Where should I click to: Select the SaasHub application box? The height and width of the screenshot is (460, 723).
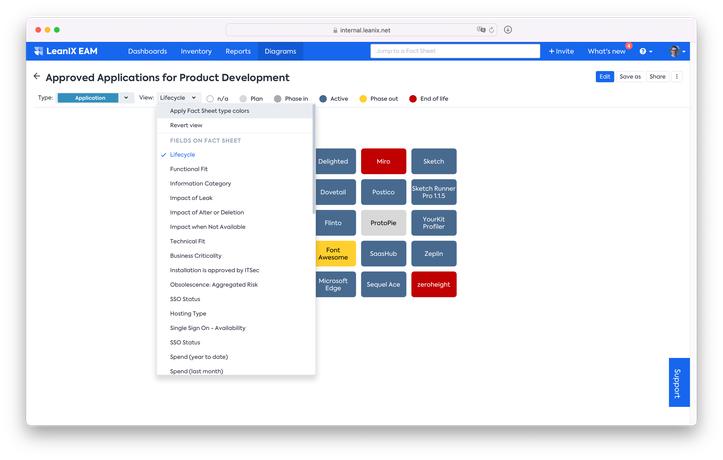pos(384,254)
